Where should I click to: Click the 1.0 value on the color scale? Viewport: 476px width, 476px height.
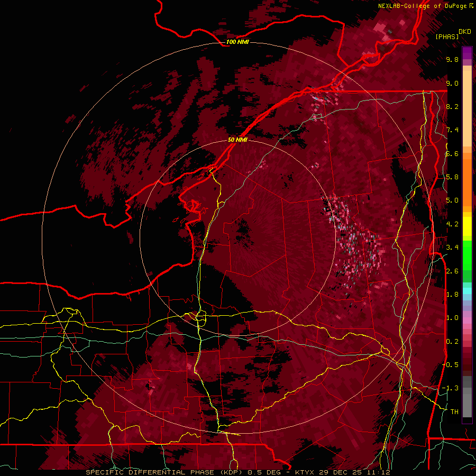[452, 318]
